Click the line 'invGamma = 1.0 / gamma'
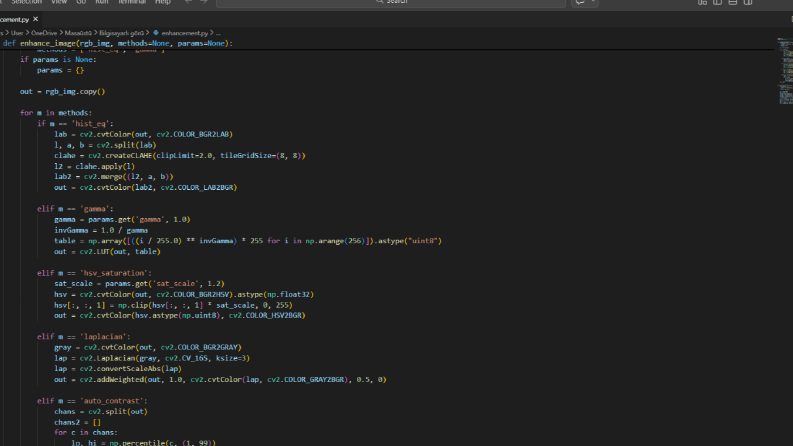The image size is (793, 446). (x=101, y=230)
